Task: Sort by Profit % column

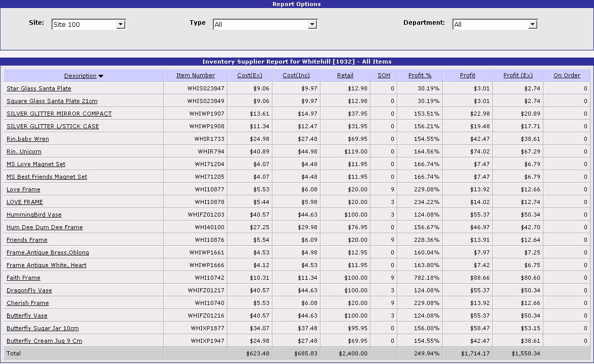Action: 420,75
